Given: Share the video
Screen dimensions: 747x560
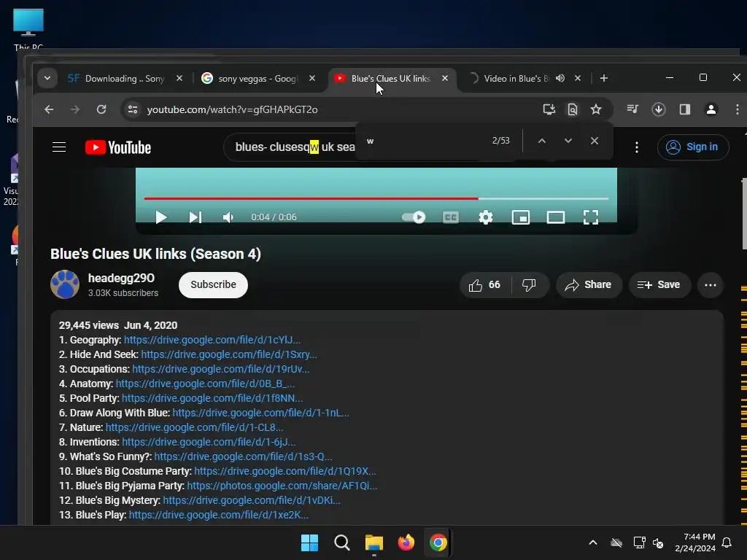Looking at the screenshot, I should click(x=589, y=285).
